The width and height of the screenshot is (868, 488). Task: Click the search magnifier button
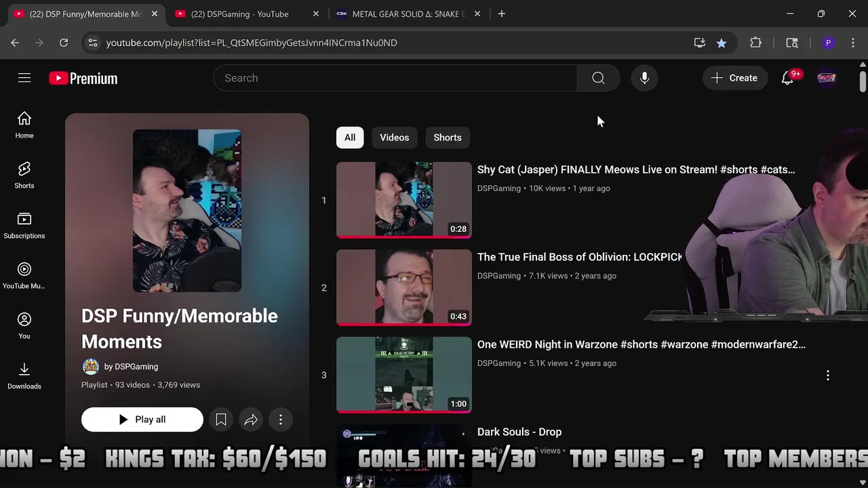(598, 78)
